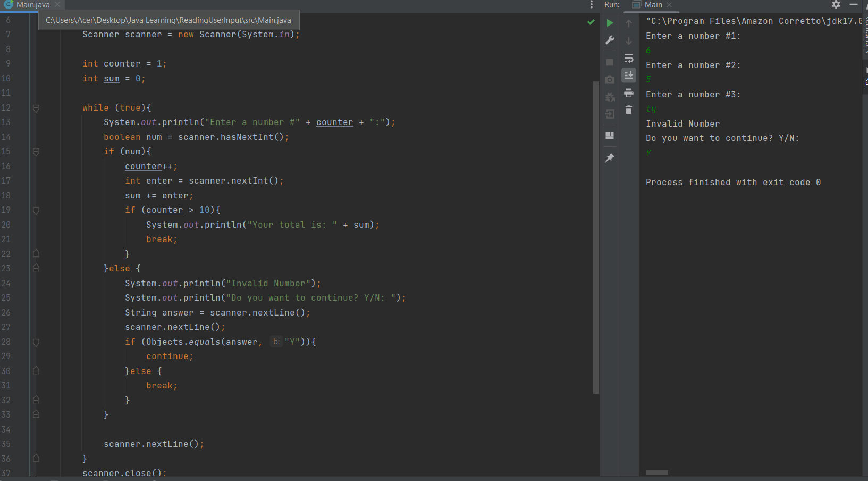The image size is (868, 481).
Task: Click 'Objects.equals' call on line 28
Action: click(183, 342)
